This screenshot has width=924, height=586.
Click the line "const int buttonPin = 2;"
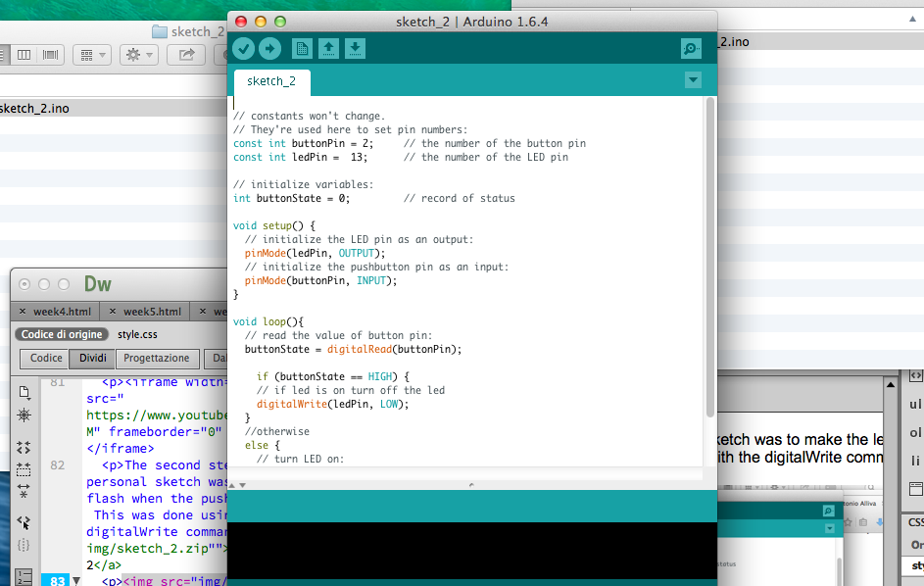click(x=303, y=143)
